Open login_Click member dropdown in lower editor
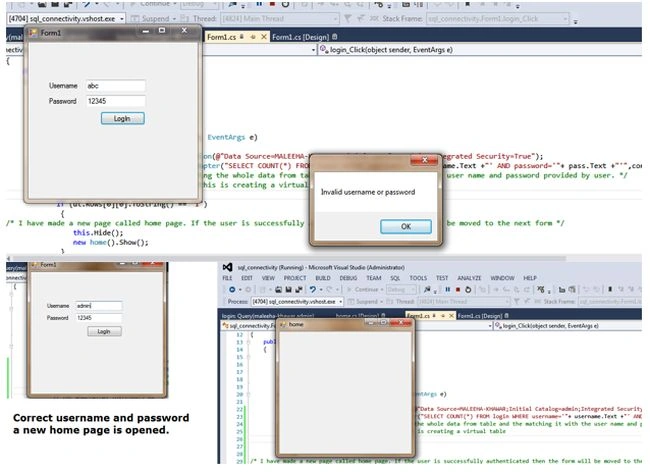Viewport: 650px width, 472px height. pos(567,326)
